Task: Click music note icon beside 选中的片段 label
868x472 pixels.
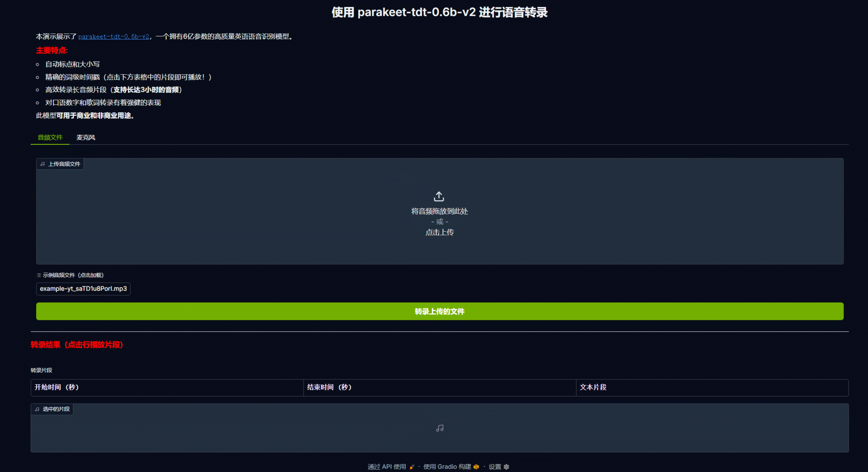Action: pyautogui.click(x=37, y=409)
